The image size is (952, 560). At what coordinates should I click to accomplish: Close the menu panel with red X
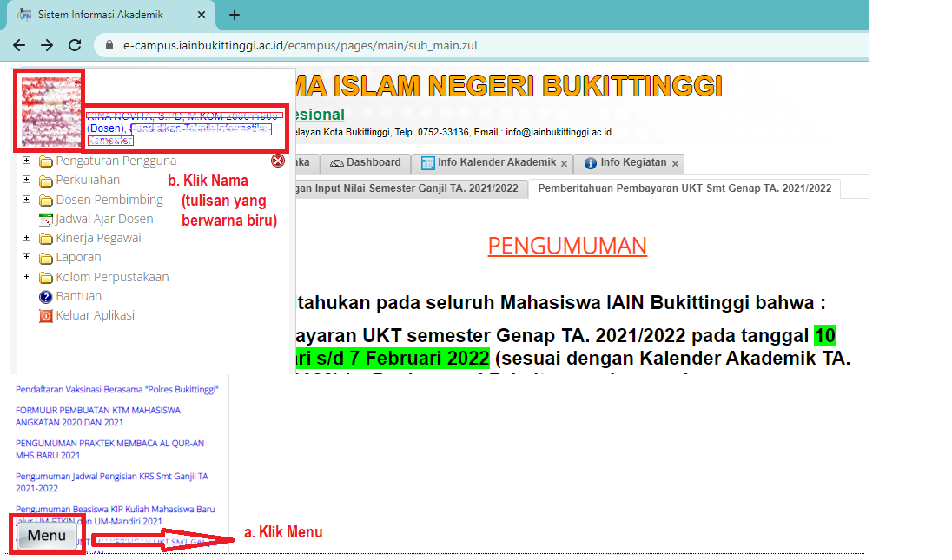pos(278,161)
